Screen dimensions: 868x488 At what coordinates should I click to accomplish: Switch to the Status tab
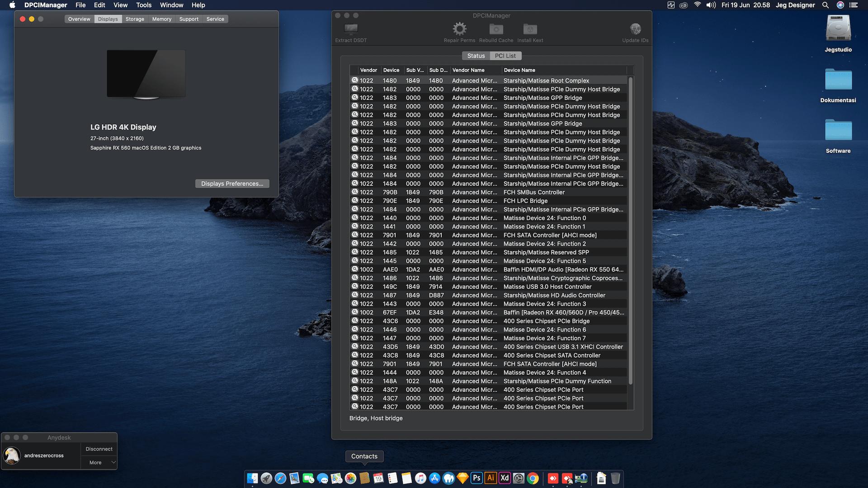point(476,56)
